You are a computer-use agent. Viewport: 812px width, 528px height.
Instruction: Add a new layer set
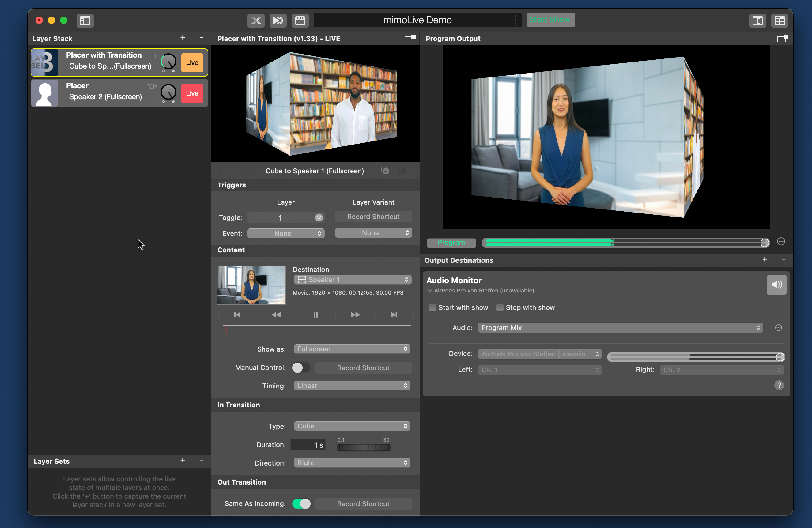click(183, 460)
